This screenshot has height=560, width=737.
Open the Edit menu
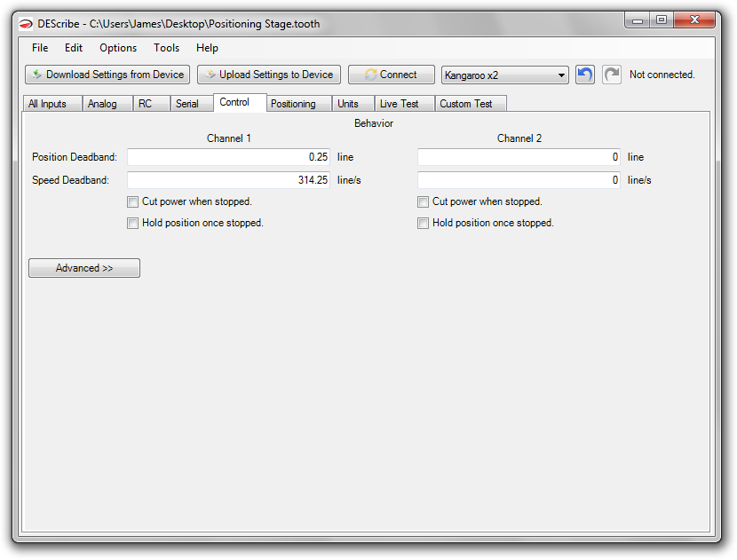(74, 48)
